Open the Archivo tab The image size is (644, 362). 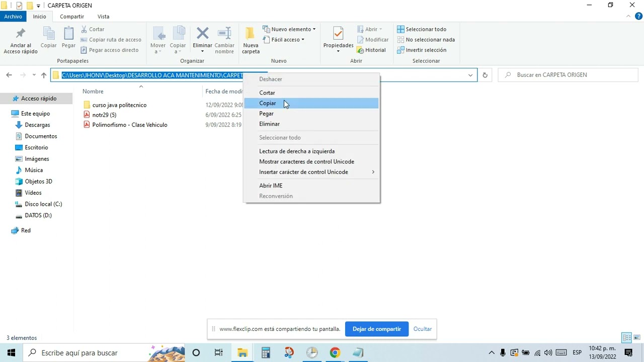13,17
